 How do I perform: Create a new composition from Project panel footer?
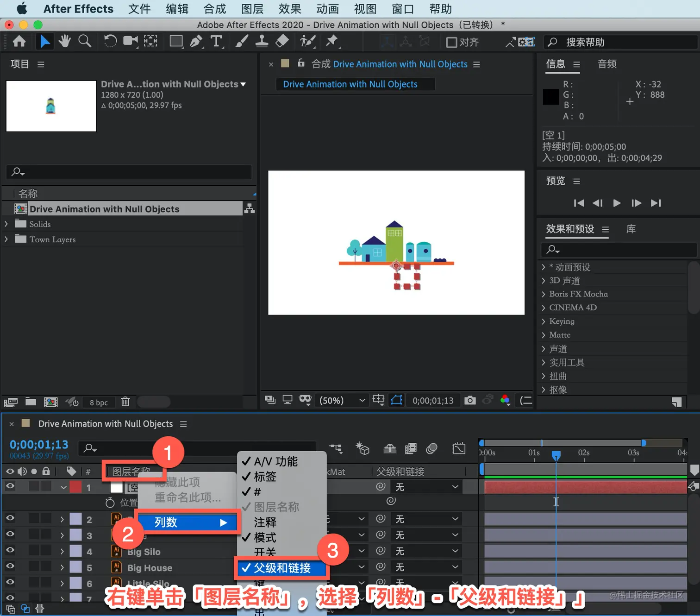point(51,402)
